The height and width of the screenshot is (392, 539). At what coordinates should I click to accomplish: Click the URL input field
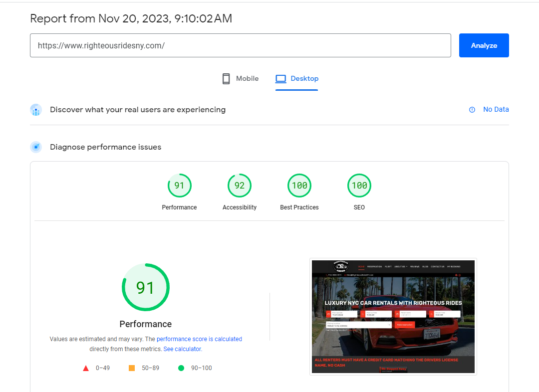point(240,45)
